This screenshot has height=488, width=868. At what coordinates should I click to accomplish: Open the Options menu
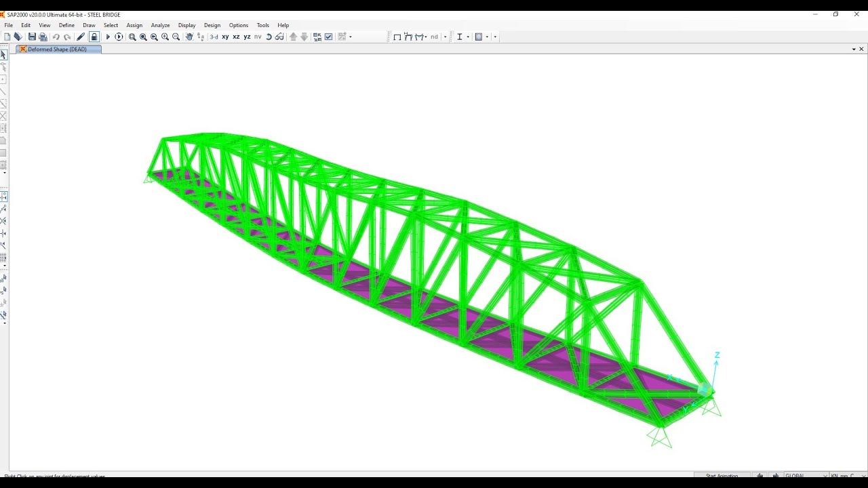click(239, 25)
